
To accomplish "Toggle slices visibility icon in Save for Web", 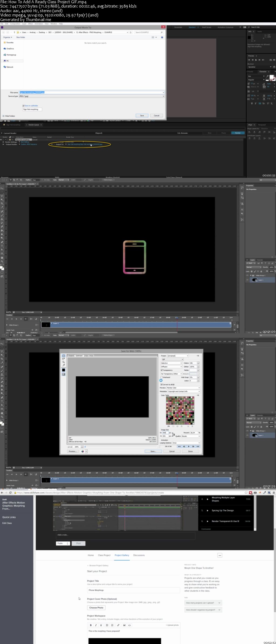I will (64, 374).
